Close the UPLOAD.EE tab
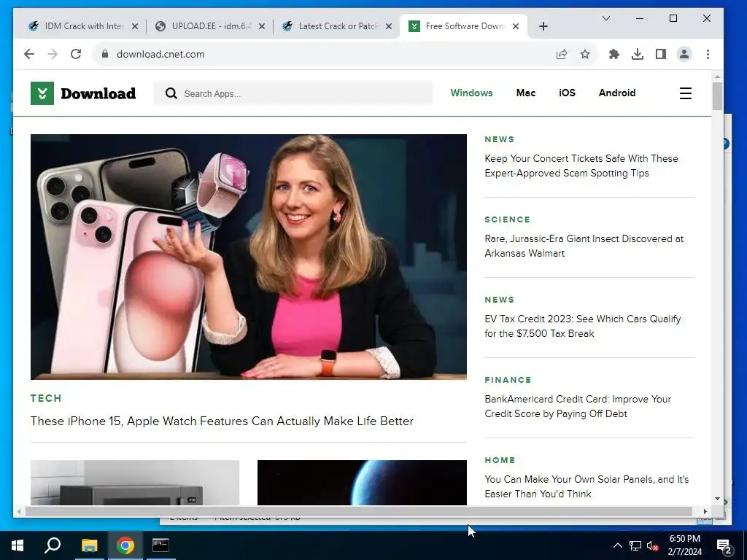The height and width of the screenshot is (560, 747). [x=262, y=26]
